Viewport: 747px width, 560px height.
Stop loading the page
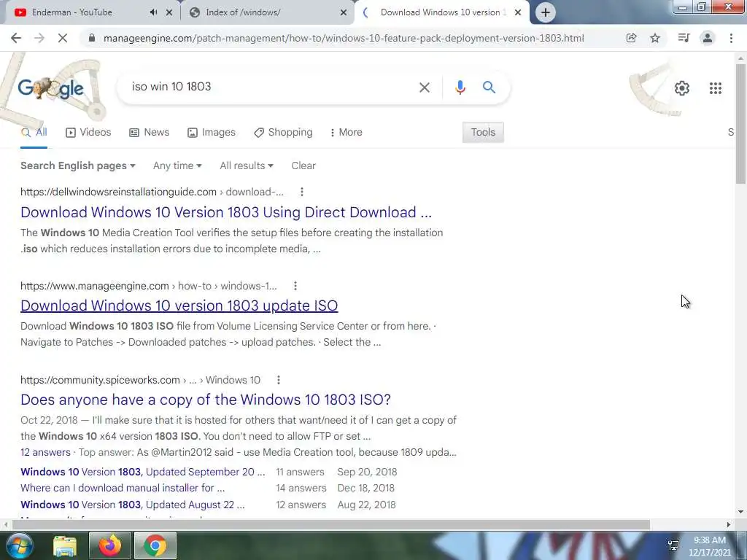click(63, 38)
